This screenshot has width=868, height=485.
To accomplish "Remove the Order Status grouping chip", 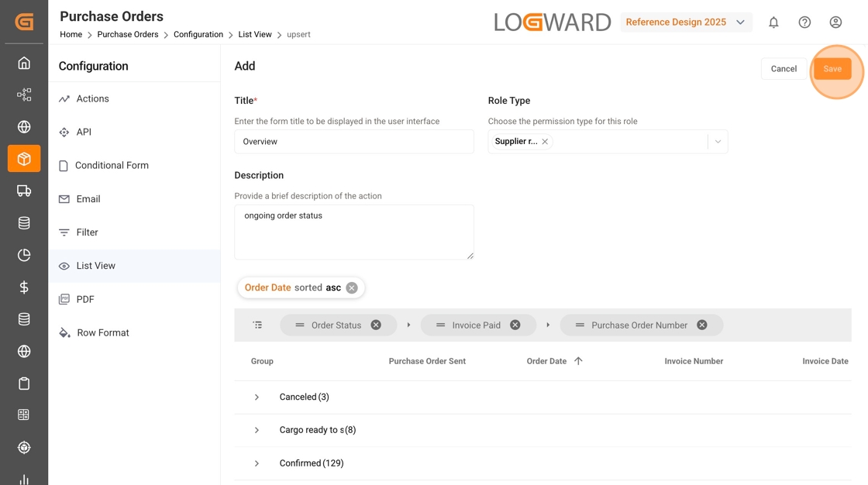I will 376,325.
